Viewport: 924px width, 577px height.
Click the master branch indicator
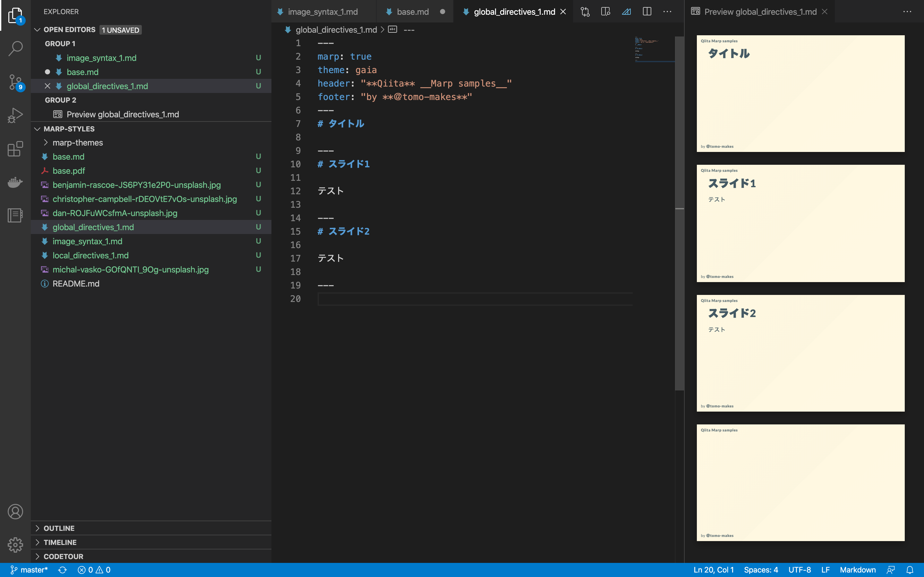[29, 570]
